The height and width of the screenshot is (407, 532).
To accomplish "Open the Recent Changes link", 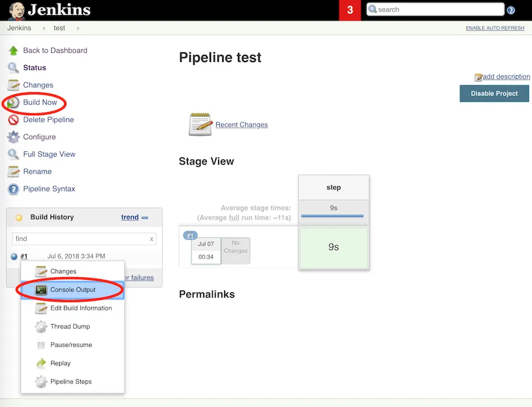I will (242, 125).
